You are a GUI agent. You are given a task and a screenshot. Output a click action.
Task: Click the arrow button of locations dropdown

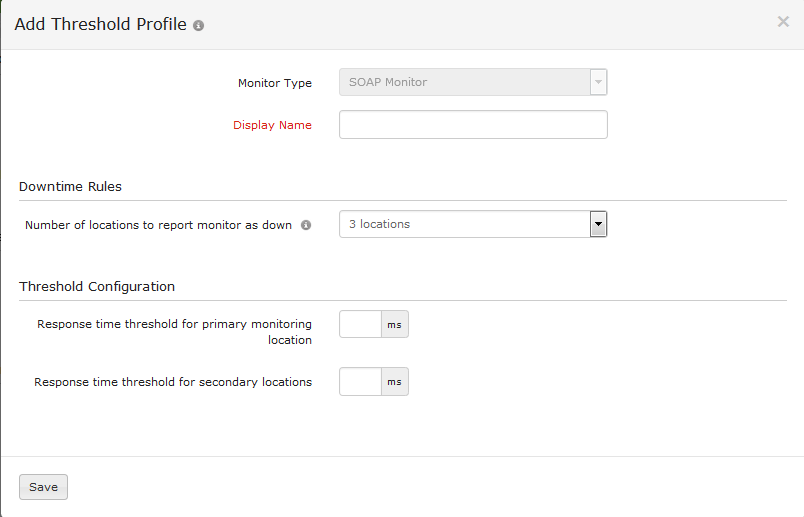click(x=598, y=224)
